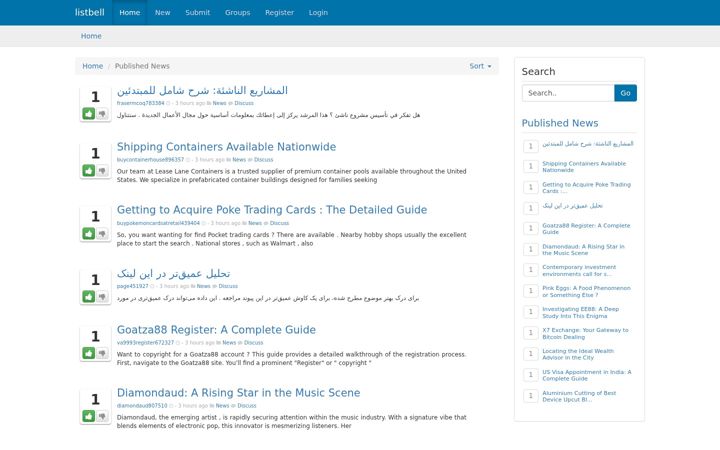Downvote the Shipping Containers Available Nationwide post

[x=102, y=171]
